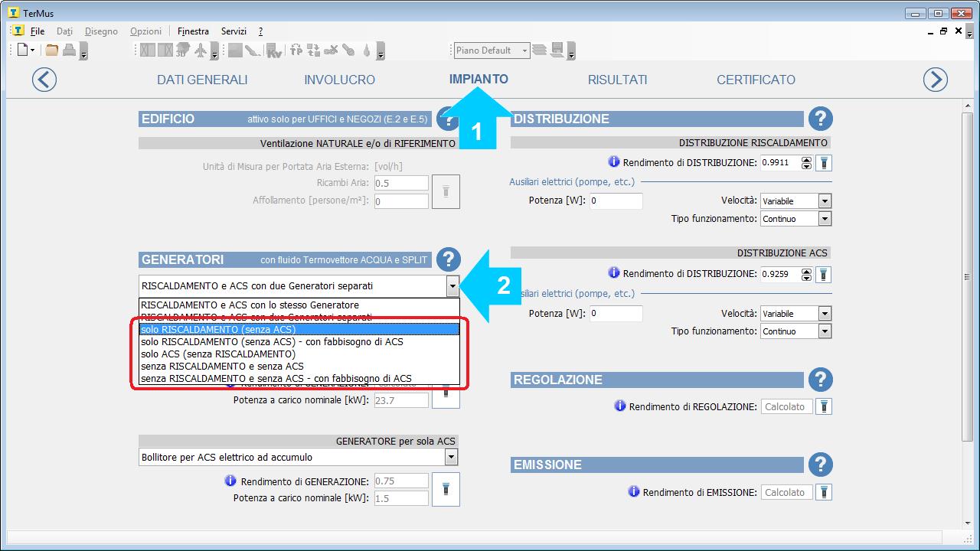The image size is (980, 551).
Task: Click the tool button next to Rendimento di EMISSIONE
Action: (x=823, y=492)
